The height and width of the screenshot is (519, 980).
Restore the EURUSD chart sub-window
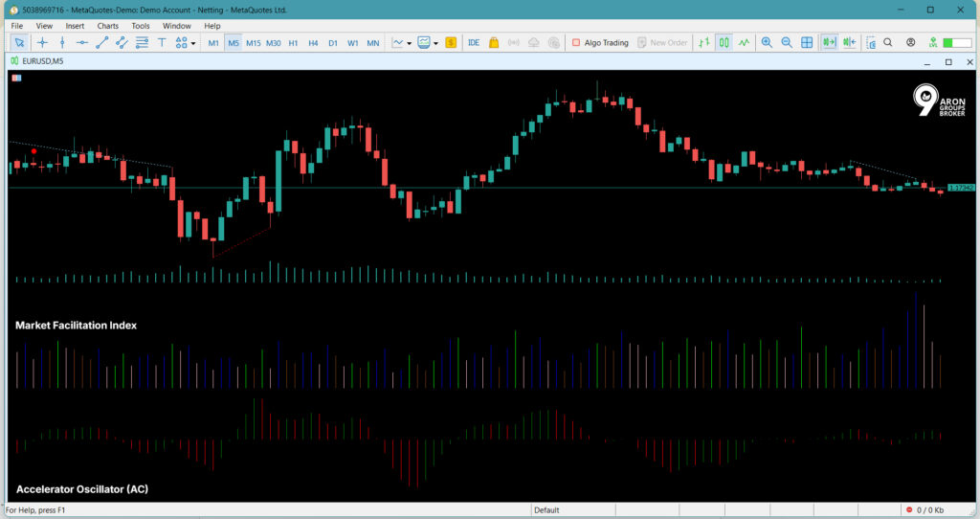pos(948,62)
